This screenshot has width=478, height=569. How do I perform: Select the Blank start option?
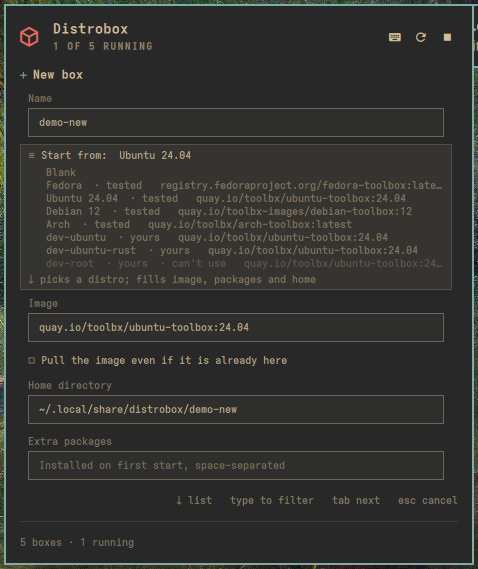coord(61,172)
